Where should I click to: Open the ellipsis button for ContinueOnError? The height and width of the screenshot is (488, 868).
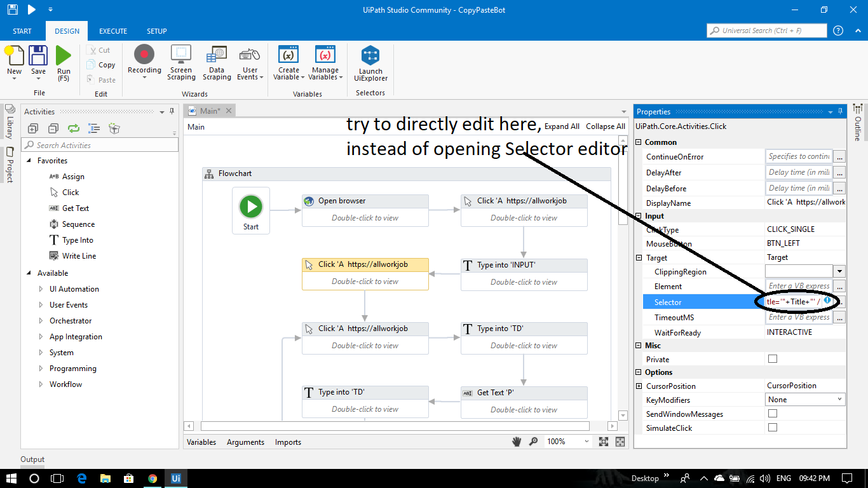pyautogui.click(x=839, y=156)
